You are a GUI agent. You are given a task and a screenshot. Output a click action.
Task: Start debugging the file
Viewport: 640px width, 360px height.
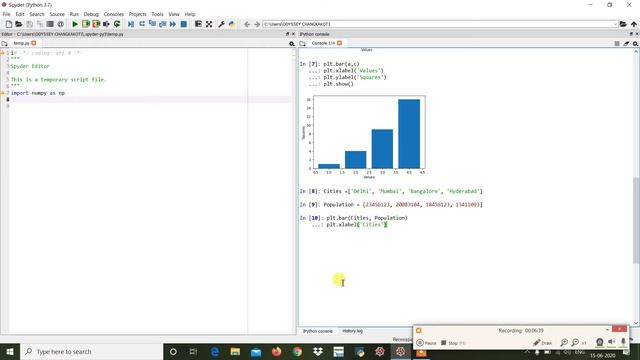coord(131,24)
